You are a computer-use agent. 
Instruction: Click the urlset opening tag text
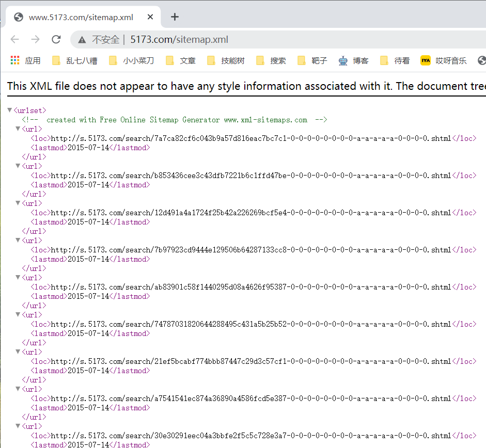pyautogui.click(x=30, y=110)
